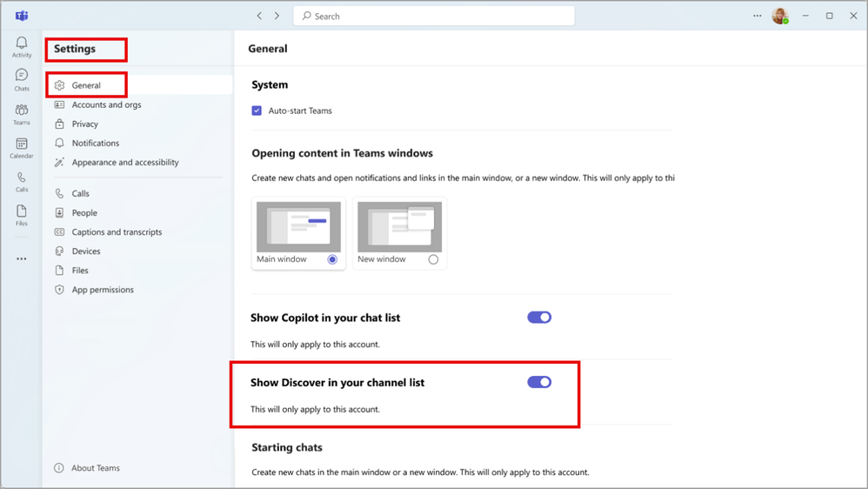Screen dimensions: 868x489
Task: Click the App permissions shield icon
Action: coord(60,290)
